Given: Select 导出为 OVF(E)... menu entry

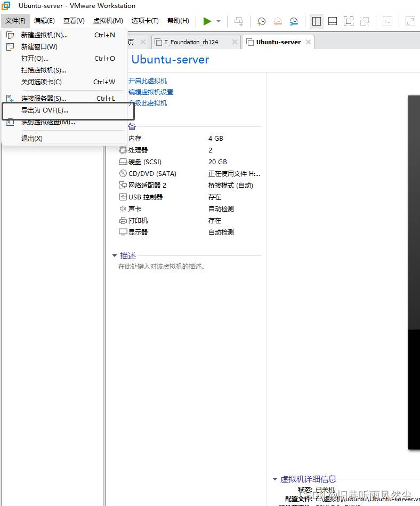Looking at the screenshot, I should pos(45,110).
